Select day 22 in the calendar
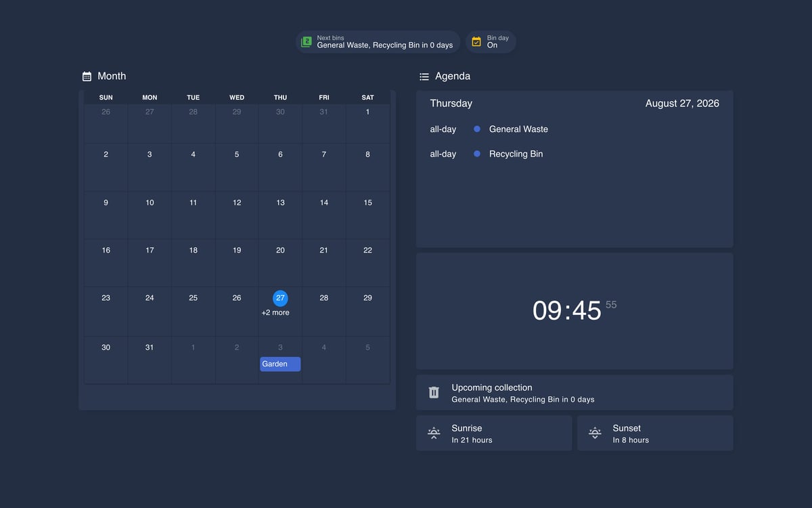 coord(367,250)
